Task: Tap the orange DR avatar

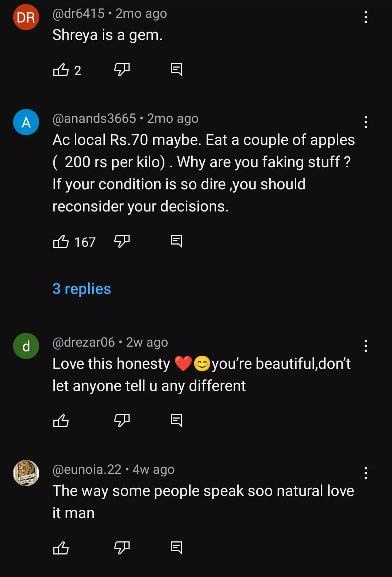Action: [x=26, y=17]
